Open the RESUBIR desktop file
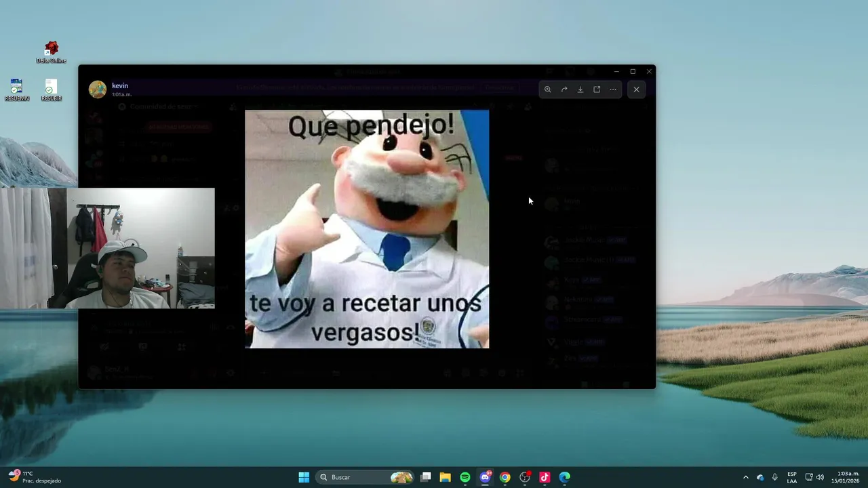This screenshot has height=488, width=868. 52,90
